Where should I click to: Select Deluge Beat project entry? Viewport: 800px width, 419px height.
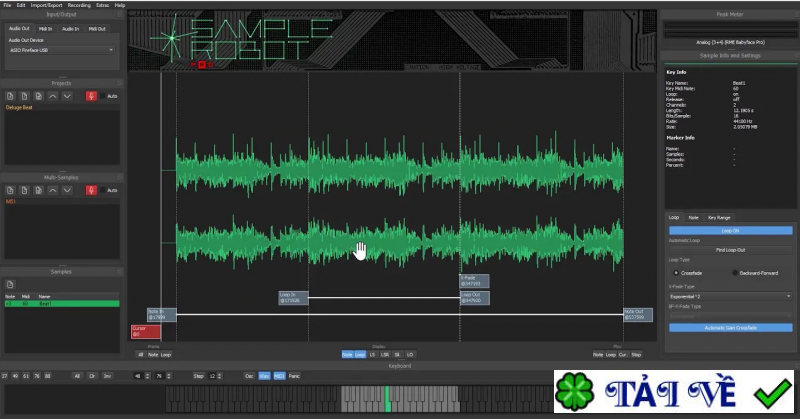pos(19,108)
